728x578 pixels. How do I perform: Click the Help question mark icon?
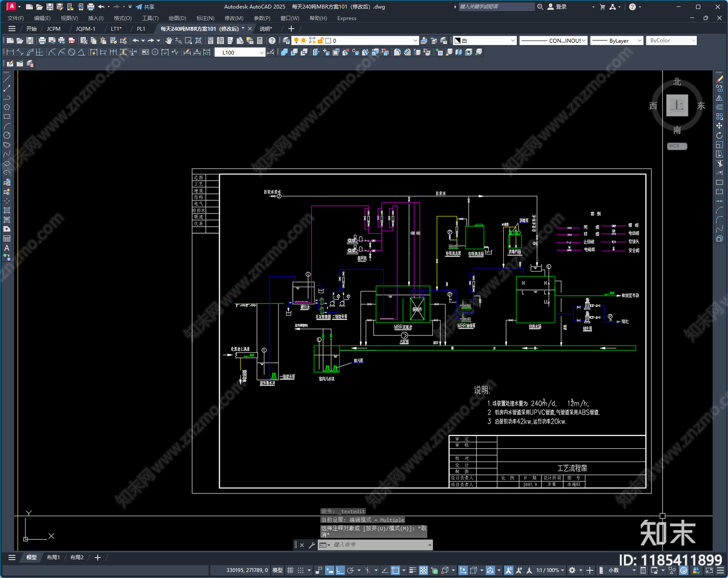272,41
